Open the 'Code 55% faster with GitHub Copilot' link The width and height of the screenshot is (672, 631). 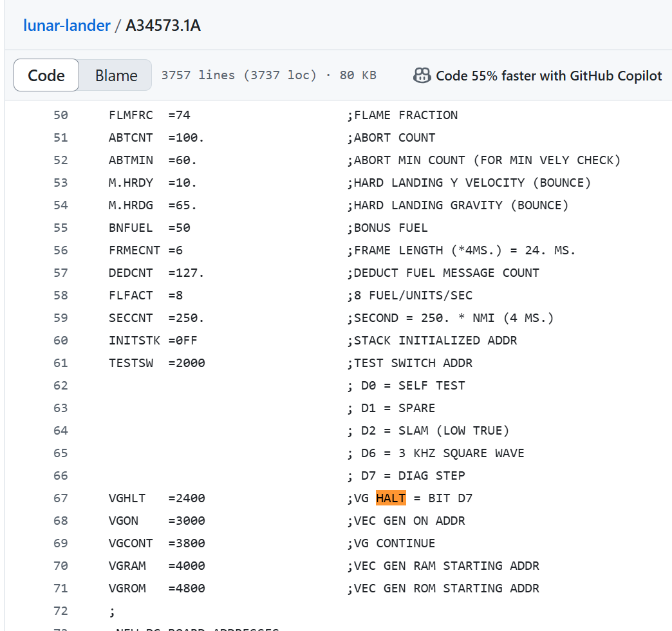coord(548,75)
